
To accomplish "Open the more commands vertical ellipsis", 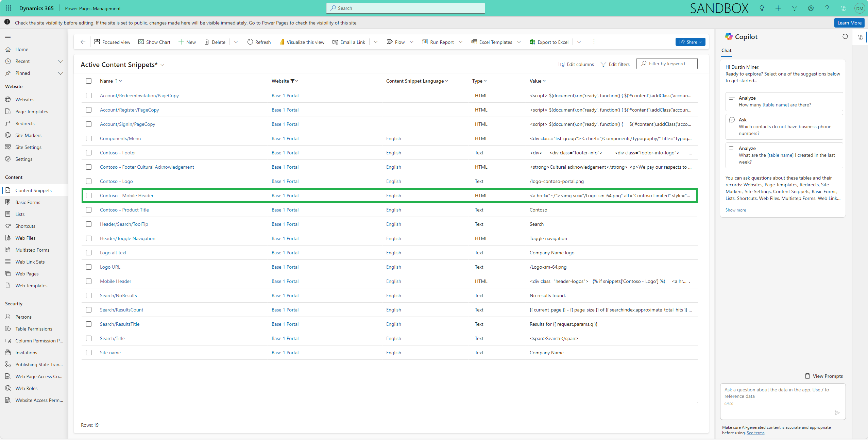I will click(594, 42).
